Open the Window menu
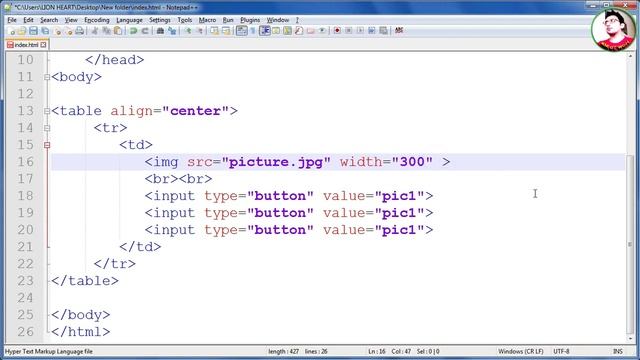Image resolution: width=640 pixels, height=360 pixels. coord(278,20)
